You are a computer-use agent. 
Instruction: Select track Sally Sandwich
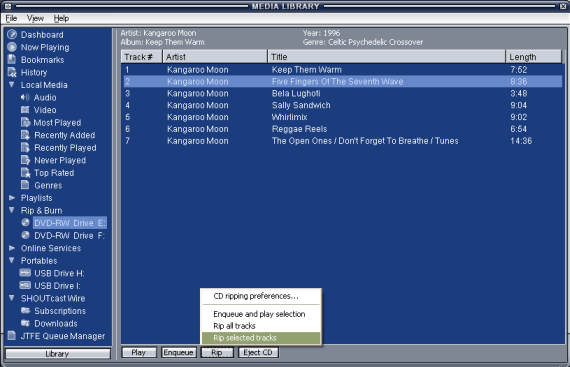(x=342, y=105)
